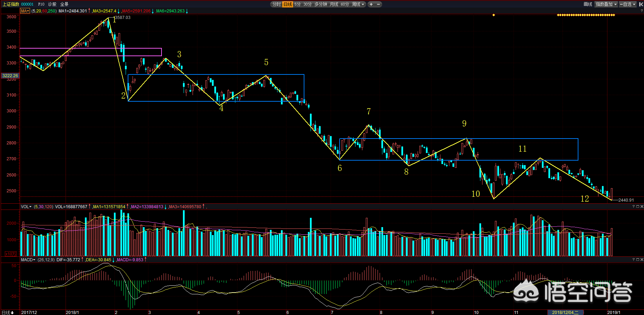Open the VOL indicator dropdown

coord(26,207)
